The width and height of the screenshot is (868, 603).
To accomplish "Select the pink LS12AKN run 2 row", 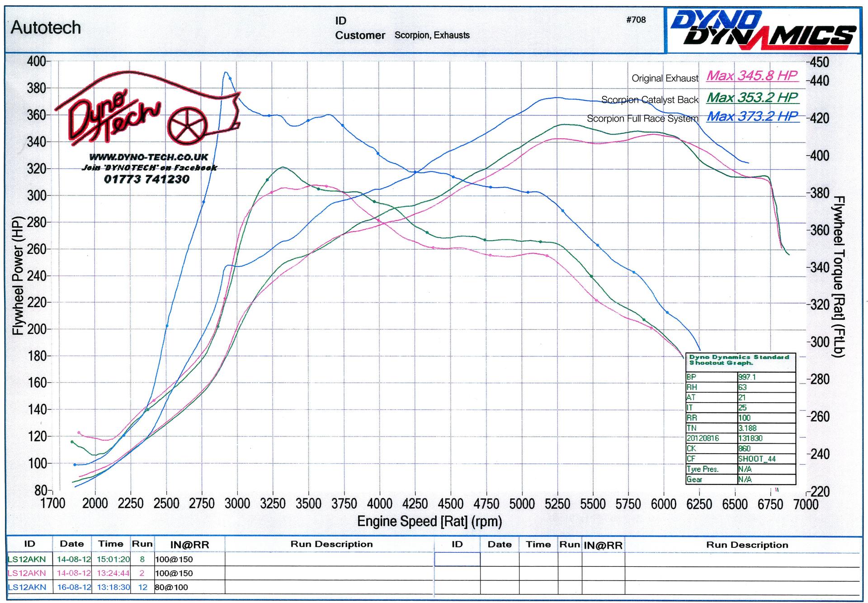I will 27,573.
